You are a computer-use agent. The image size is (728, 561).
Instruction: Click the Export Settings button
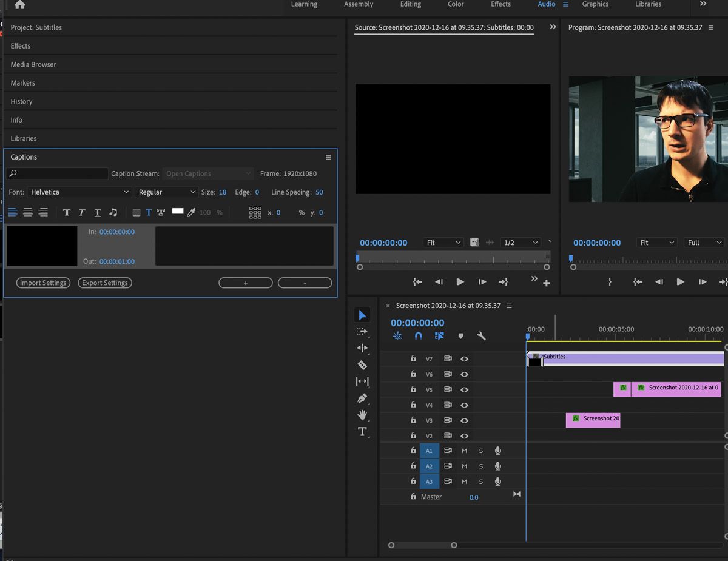tap(105, 283)
